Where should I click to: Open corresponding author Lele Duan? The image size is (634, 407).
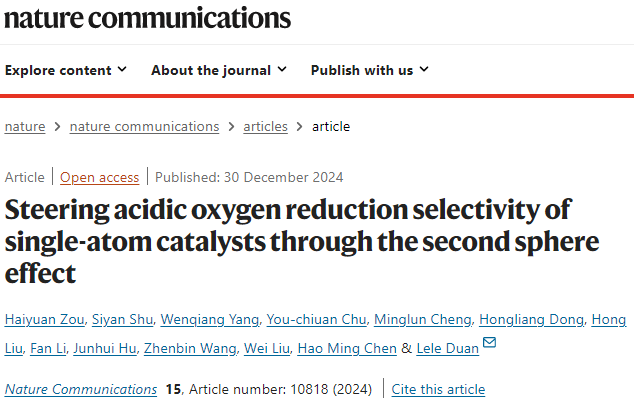click(x=448, y=348)
